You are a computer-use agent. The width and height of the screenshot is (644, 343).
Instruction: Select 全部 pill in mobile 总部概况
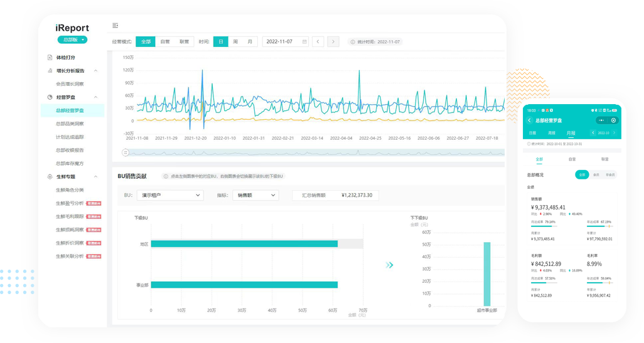[582, 175]
